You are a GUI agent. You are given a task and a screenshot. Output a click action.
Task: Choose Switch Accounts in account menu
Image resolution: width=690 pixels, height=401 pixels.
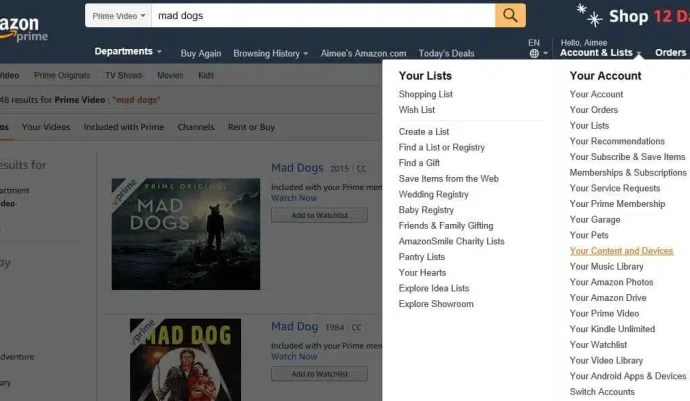(x=602, y=392)
